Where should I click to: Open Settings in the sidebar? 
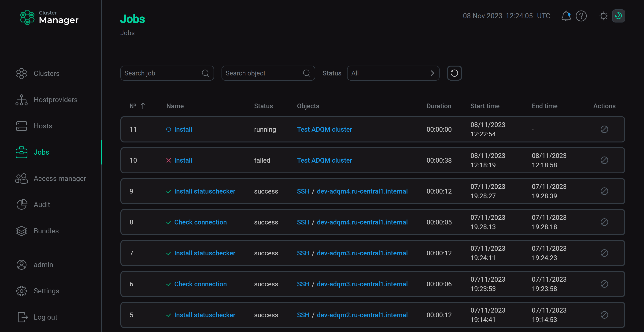[38, 291]
